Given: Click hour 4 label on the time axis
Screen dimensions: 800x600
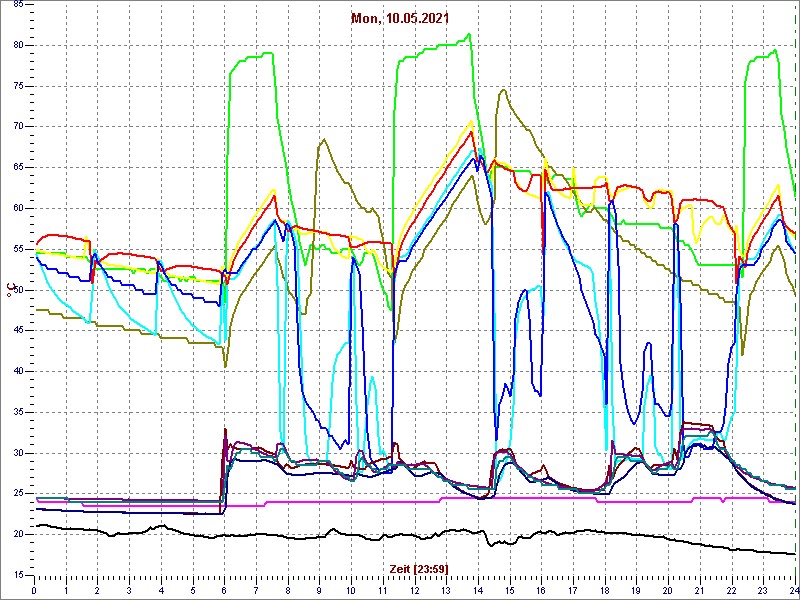Looking at the screenshot, I should click(x=161, y=590).
